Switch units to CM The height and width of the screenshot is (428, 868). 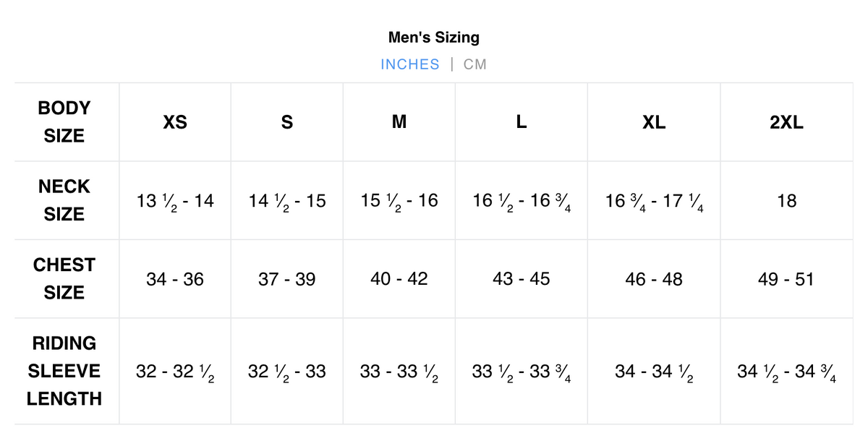475,64
